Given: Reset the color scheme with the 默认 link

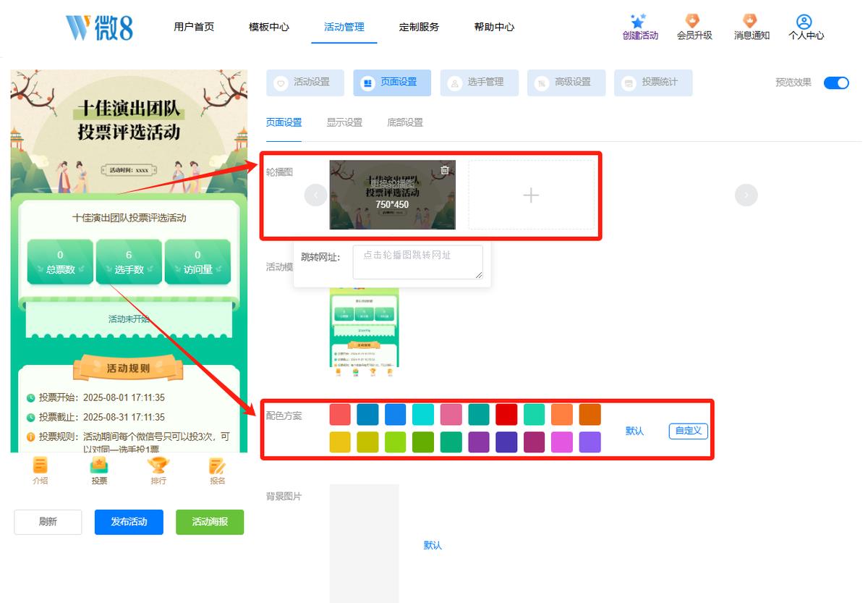Looking at the screenshot, I should click(x=634, y=431).
